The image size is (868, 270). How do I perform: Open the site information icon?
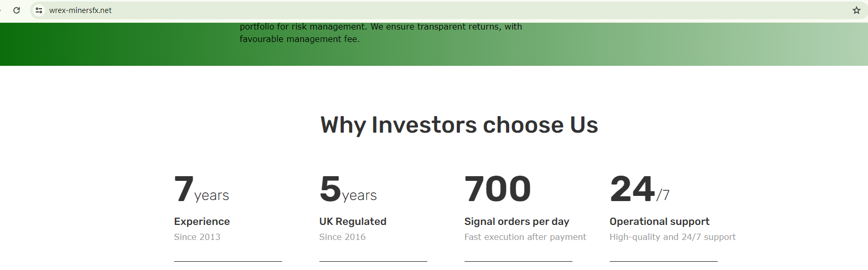point(39,10)
